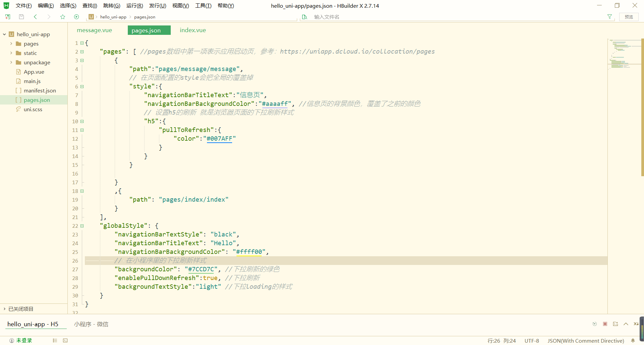The height and width of the screenshot is (345, 644).
Task: Fold code at line 18 block
Action: [x=82, y=191]
